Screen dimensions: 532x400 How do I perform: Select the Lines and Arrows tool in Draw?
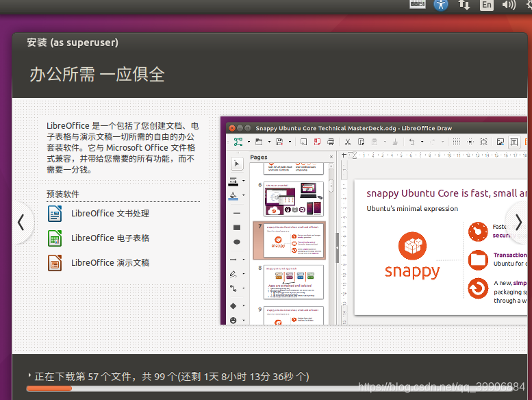pos(233,260)
